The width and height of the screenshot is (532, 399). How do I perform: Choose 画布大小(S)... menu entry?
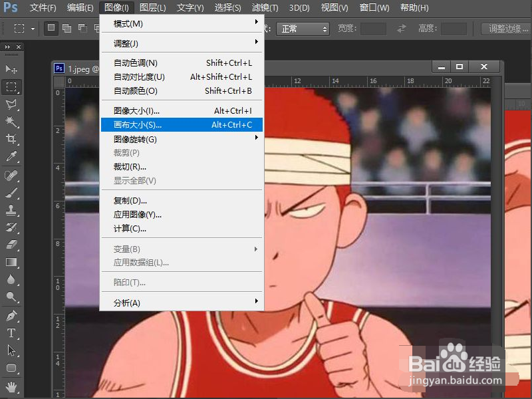182,124
